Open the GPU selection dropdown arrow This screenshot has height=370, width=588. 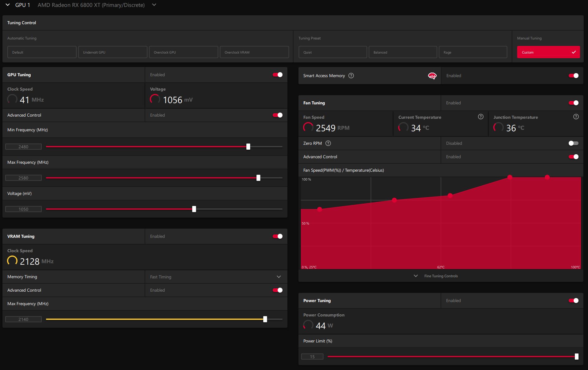click(154, 5)
